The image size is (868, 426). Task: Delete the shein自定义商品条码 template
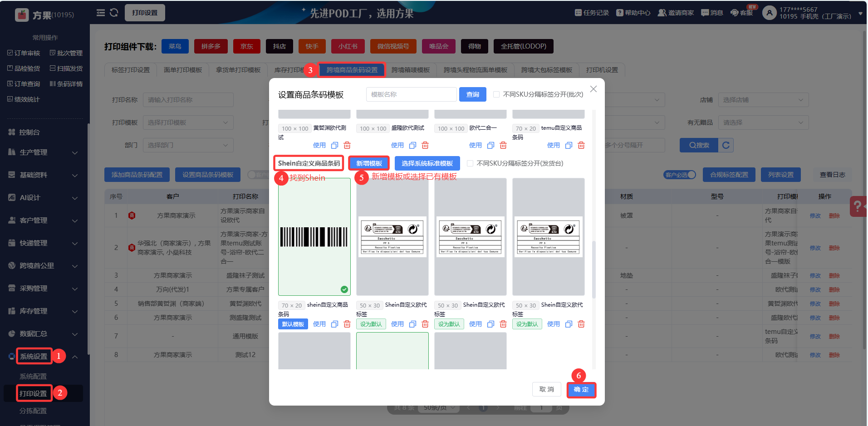(x=347, y=324)
